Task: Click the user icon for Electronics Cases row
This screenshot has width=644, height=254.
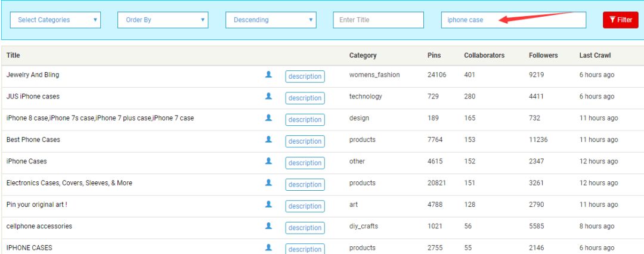Action: click(268, 182)
